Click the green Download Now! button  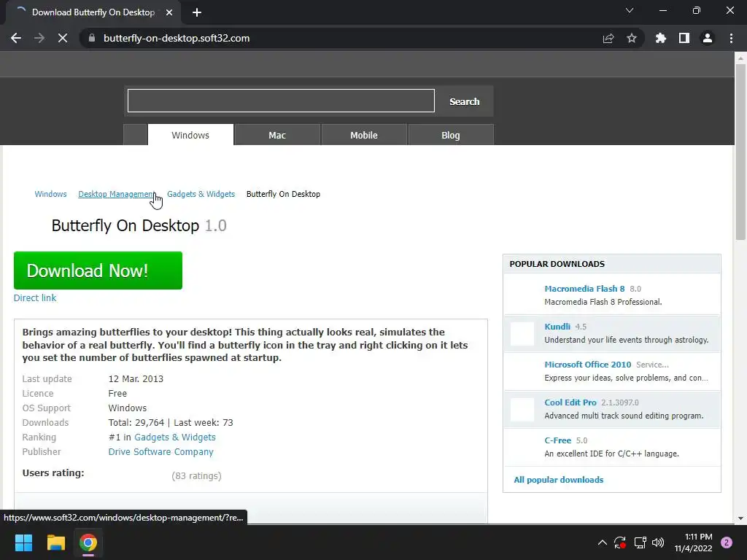pos(98,271)
